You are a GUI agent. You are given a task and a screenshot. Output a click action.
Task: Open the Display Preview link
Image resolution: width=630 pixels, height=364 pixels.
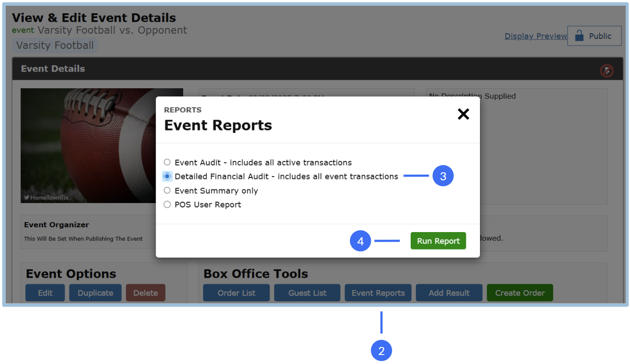[536, 36]
